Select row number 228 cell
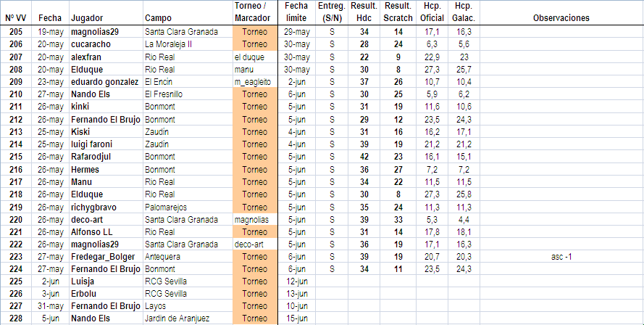 pos(14,318)
